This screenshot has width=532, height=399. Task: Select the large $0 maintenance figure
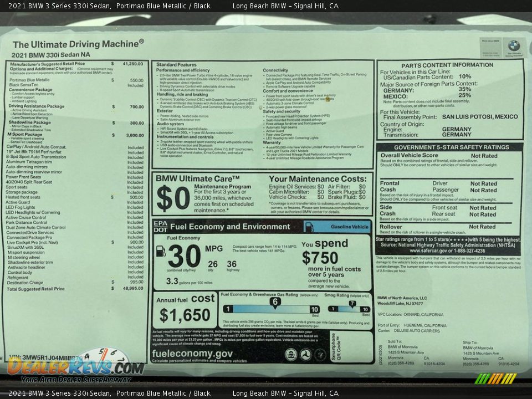[x=173, y=198]
